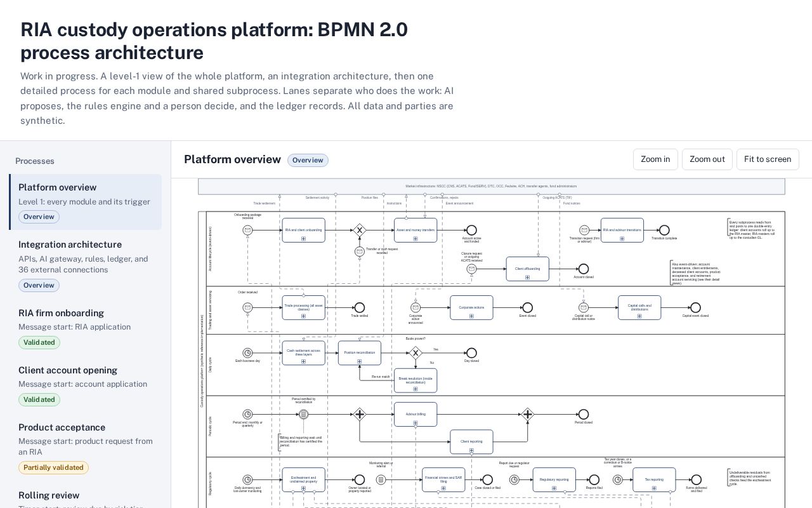Click the Closure request message start event
Image resolution: width=812 pixels, height=508 pixels.
pos(471,269)
